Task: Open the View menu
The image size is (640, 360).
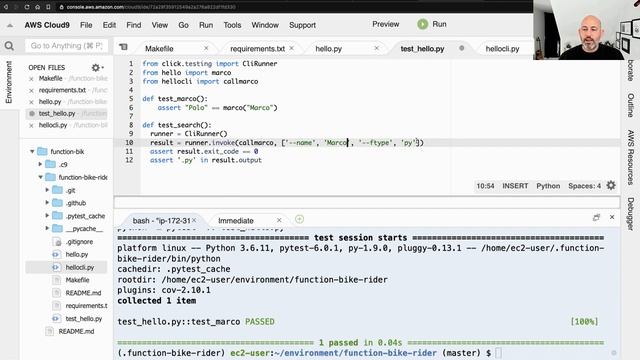Action: pyautogui.click(x=160, y=25)
